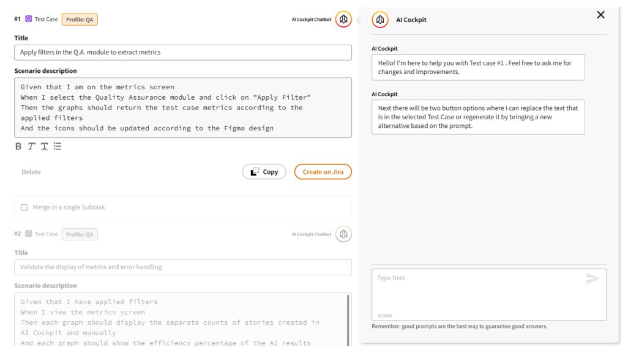628x364 pixels.
Task: Click the Profile: QA tag on test case #1
Action: 80,20
